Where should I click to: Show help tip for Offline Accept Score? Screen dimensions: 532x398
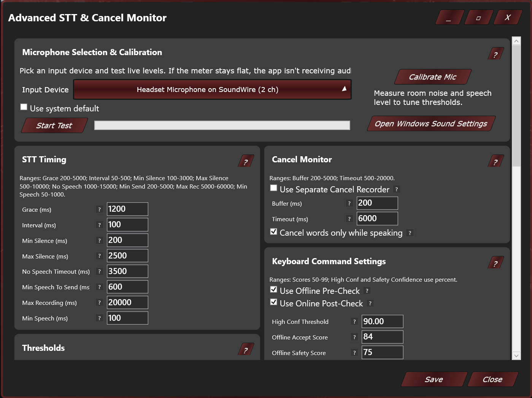click(355, 337)
